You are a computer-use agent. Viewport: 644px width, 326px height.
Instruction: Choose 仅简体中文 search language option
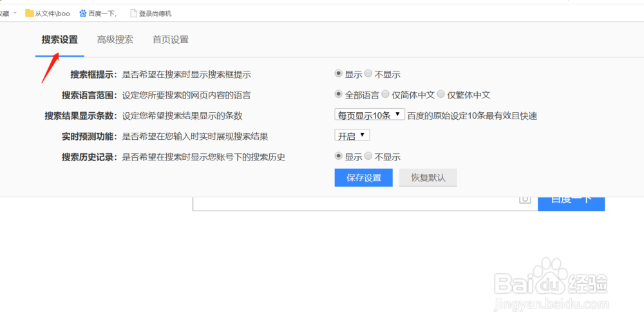coord(385,94)
